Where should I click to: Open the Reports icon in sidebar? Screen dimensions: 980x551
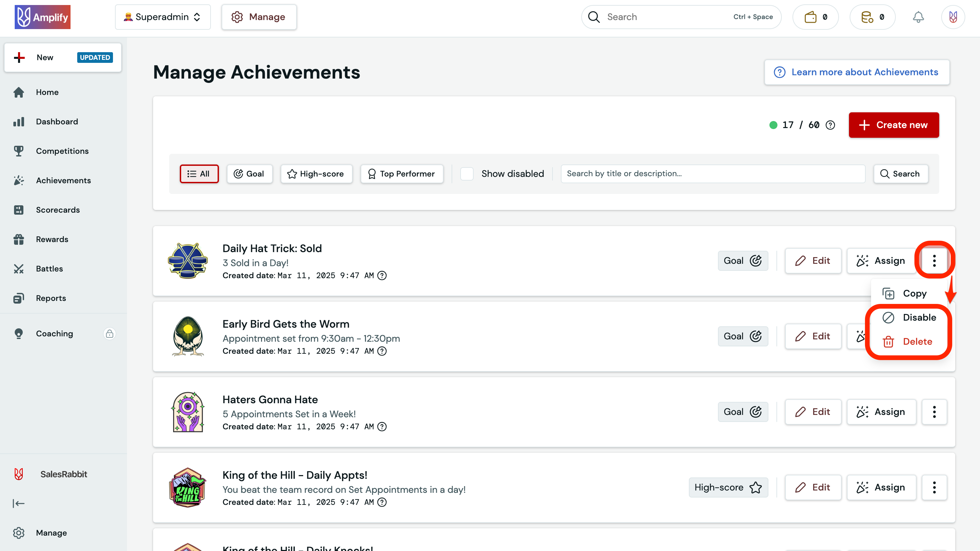tap(19, 298)
